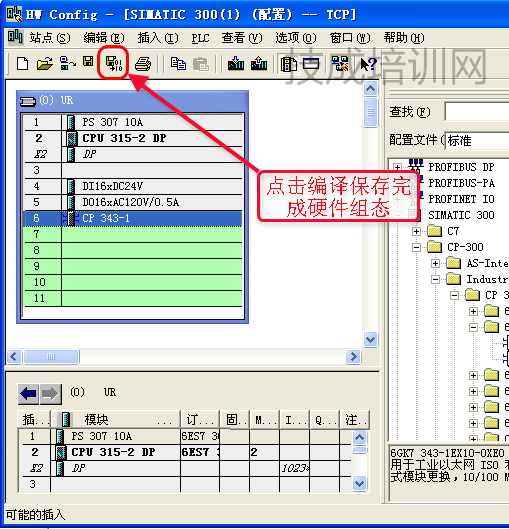Open the 站点(S) menu

point(50,38)
